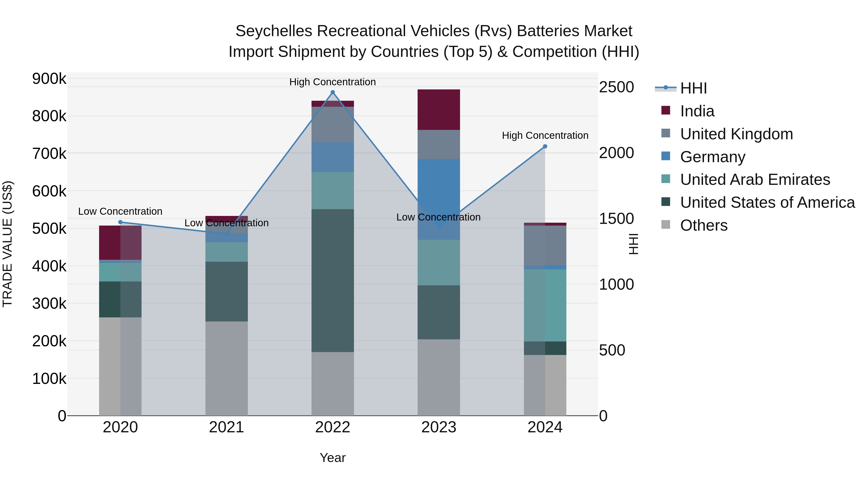Click the Year axis title
This screenshot has width=868, height=488.
(332, 458)
